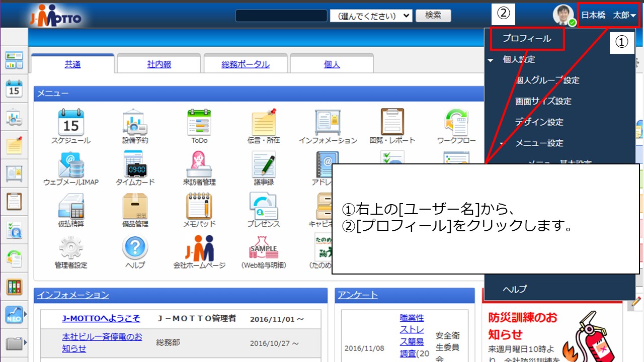This screenshot has width=644, height=362.
Task: Open the アドレス帳 address book icon
Action: 327,165
